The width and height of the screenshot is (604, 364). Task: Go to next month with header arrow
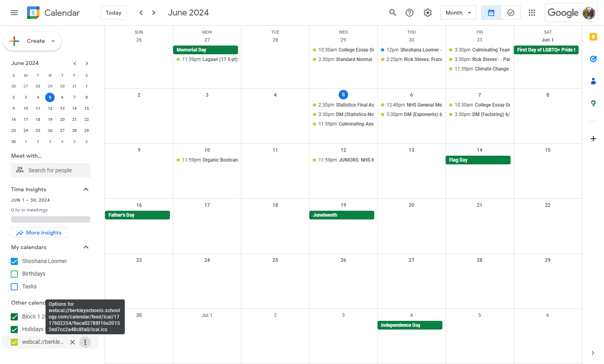coord(154,13)
